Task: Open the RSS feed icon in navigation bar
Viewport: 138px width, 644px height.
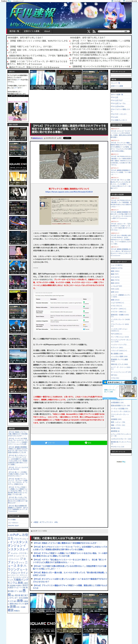Action: pyautogui.click(x=94, y=31)
